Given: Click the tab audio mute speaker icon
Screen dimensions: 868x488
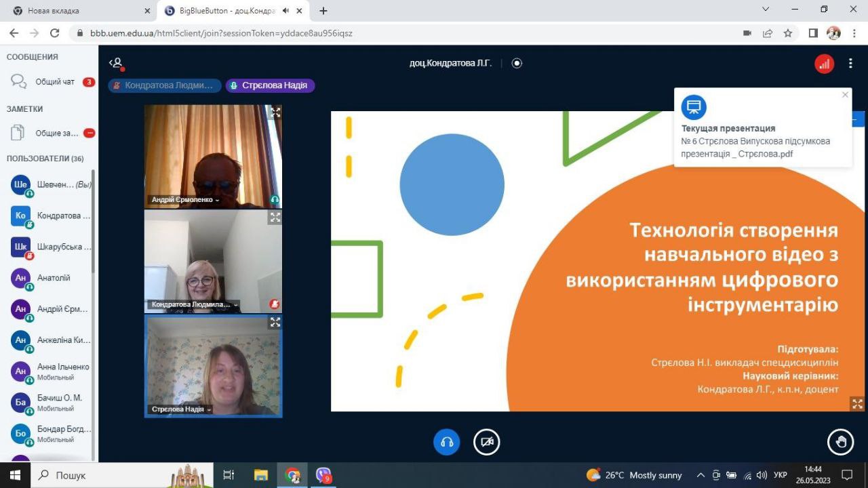Looking at the screenshot, I should point(285,11).
